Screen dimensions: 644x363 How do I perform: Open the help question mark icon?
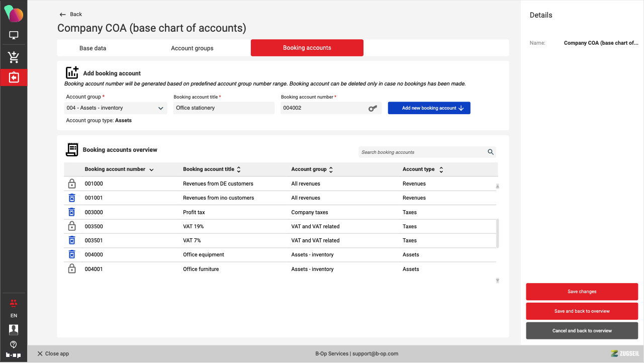14,344
